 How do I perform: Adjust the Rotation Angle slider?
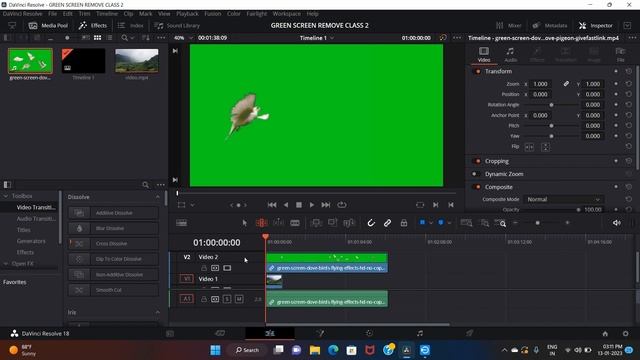[551, 105]
